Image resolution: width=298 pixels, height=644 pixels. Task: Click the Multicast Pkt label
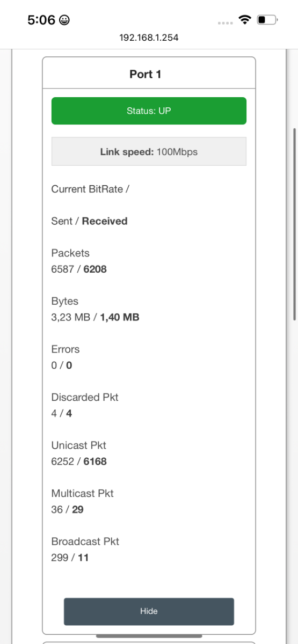point(83,493)
